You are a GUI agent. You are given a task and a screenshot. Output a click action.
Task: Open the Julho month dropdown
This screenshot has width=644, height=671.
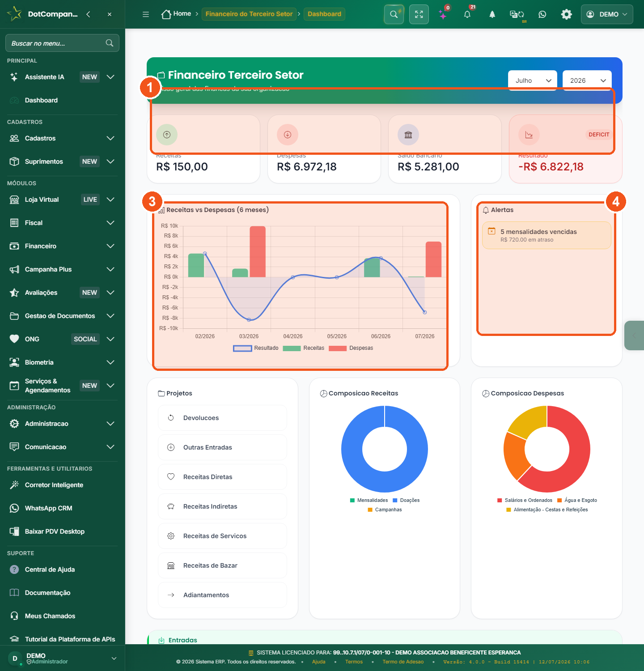(533, 81)
